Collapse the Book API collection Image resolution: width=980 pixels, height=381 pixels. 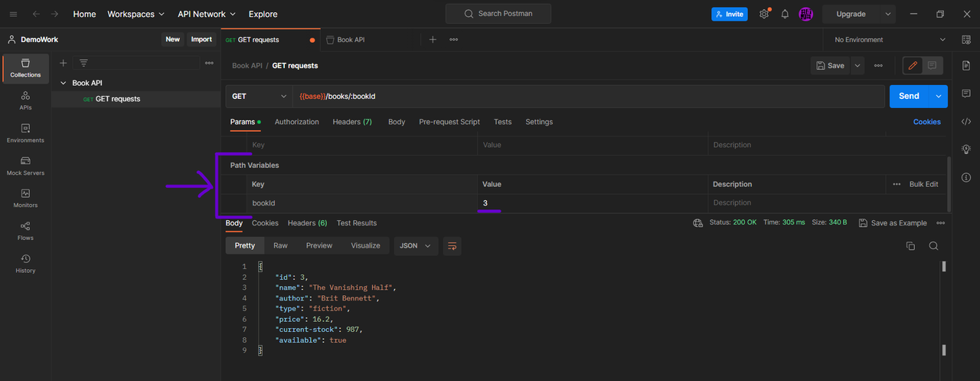pyautogui.click(x=63, y=83)
